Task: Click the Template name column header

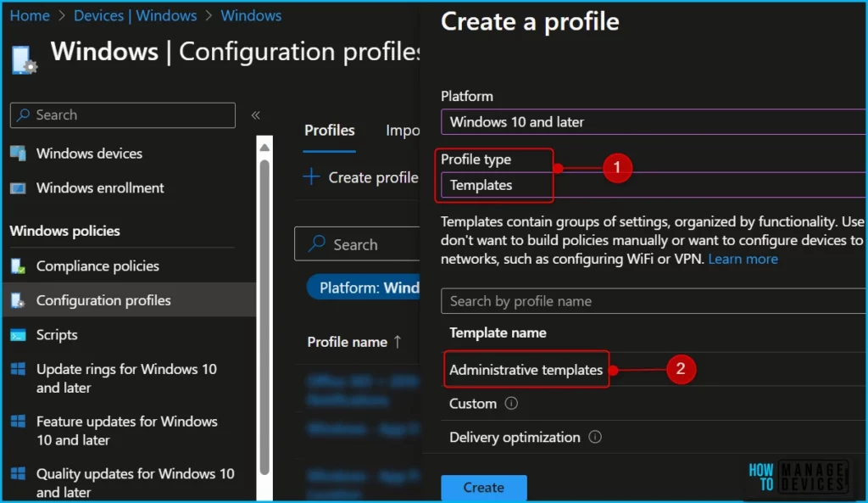Action: pyautogui.click(x=498, y=333)
